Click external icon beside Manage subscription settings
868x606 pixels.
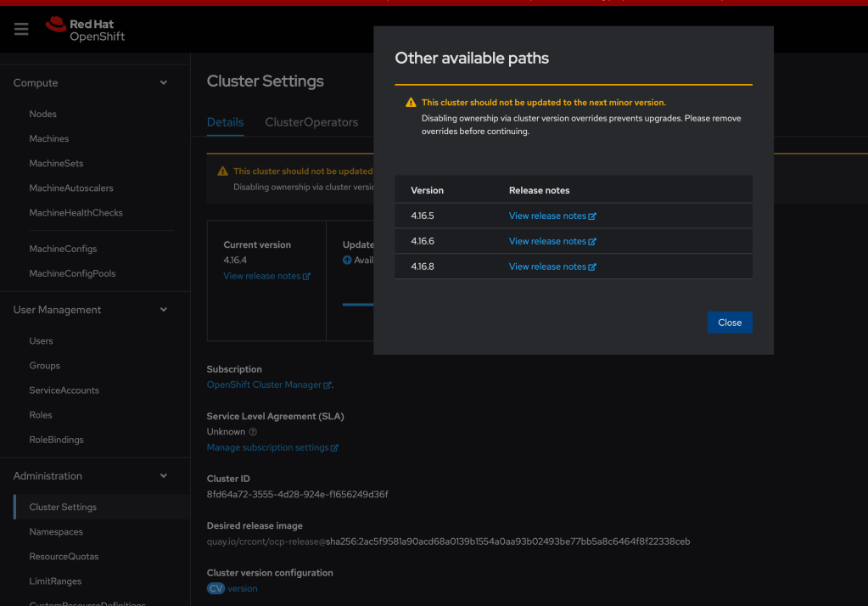tap(334, 448)
